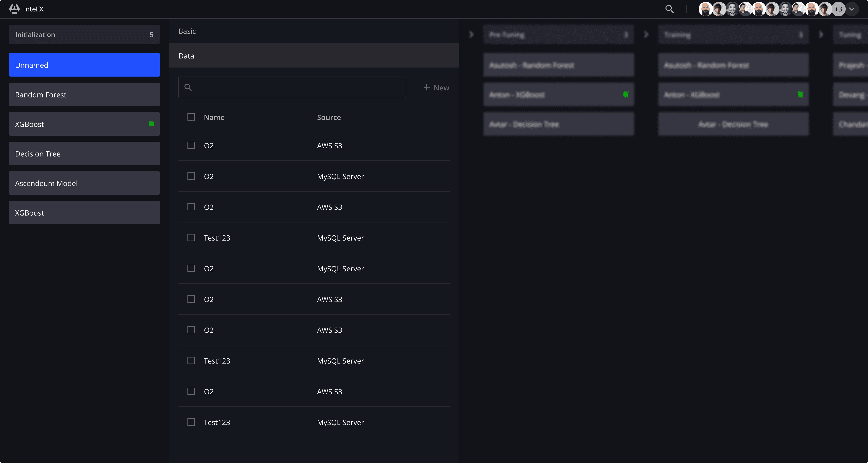Expand the user list dropdown chevron
The height and width of the screenshot is (463, 868).
coord(852,9)
